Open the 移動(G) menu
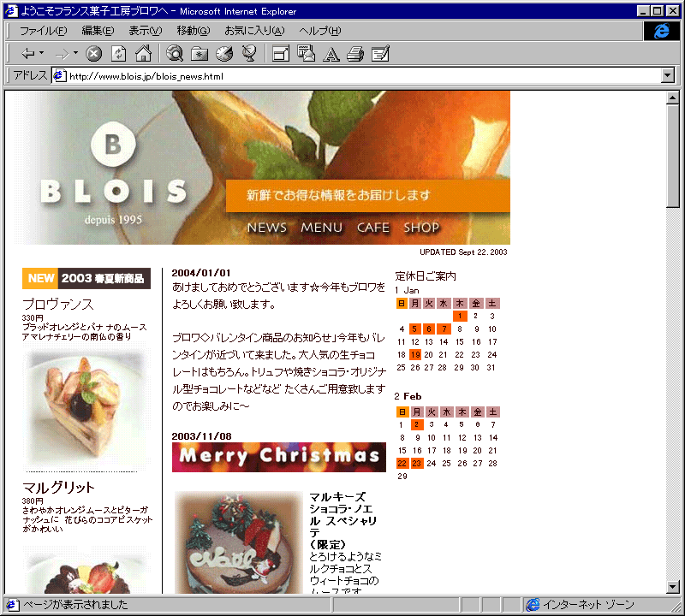The image size is (685, 616). (x=194, y=31)
